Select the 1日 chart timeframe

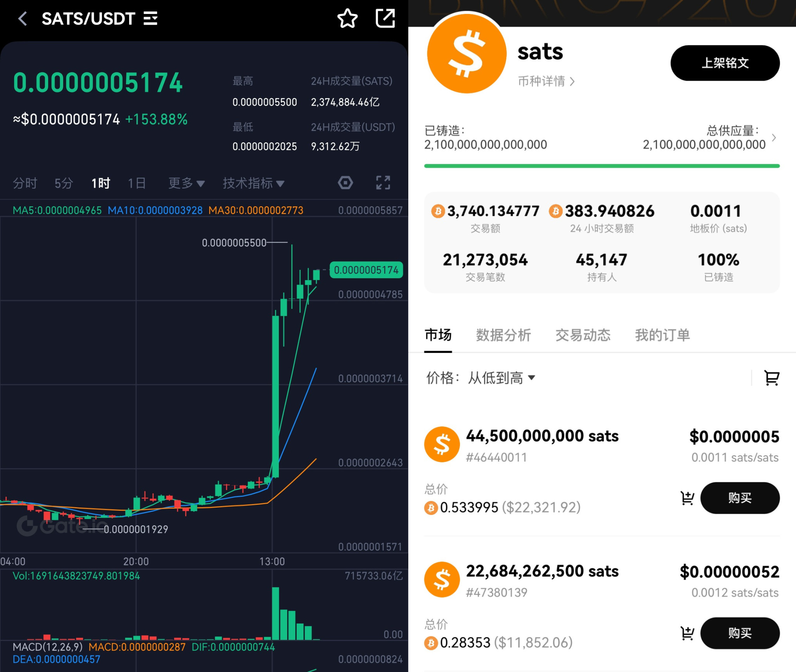[136, 183]
